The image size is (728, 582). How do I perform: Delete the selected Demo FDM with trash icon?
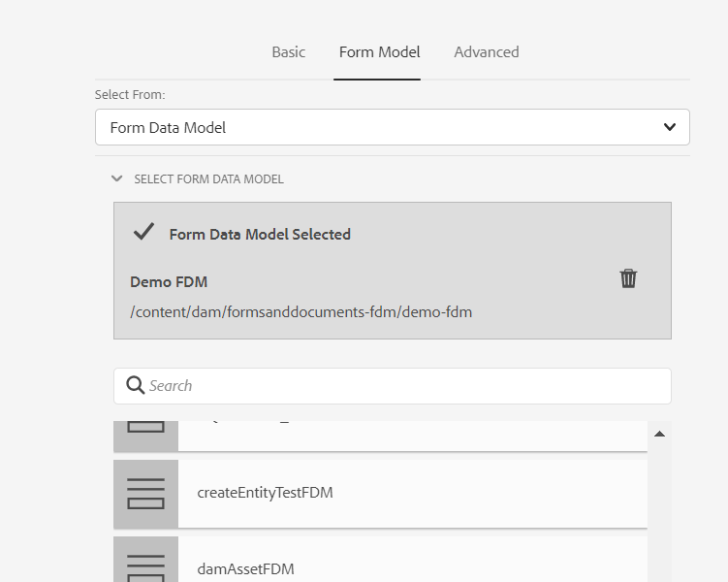click(x=628, y=279)
